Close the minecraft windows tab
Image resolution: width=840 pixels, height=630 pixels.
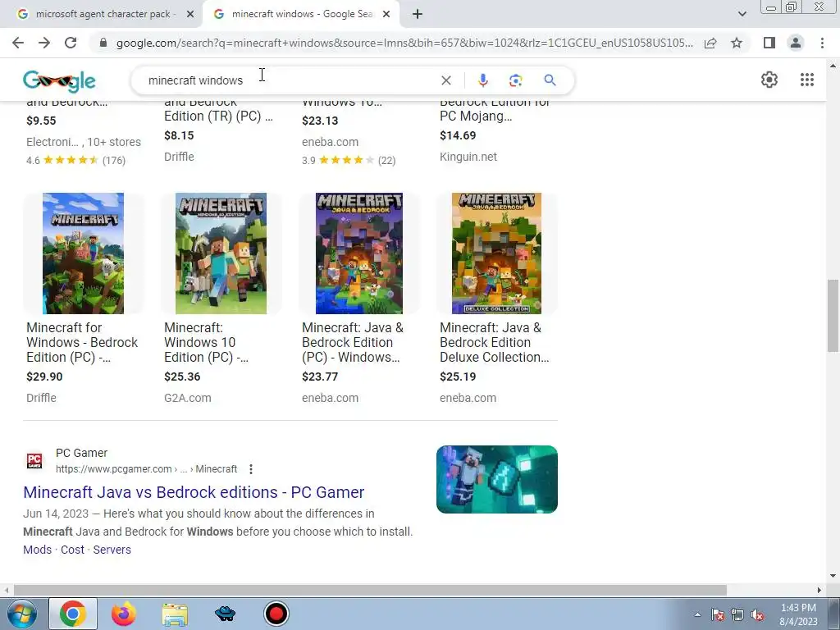coord(386,15)
